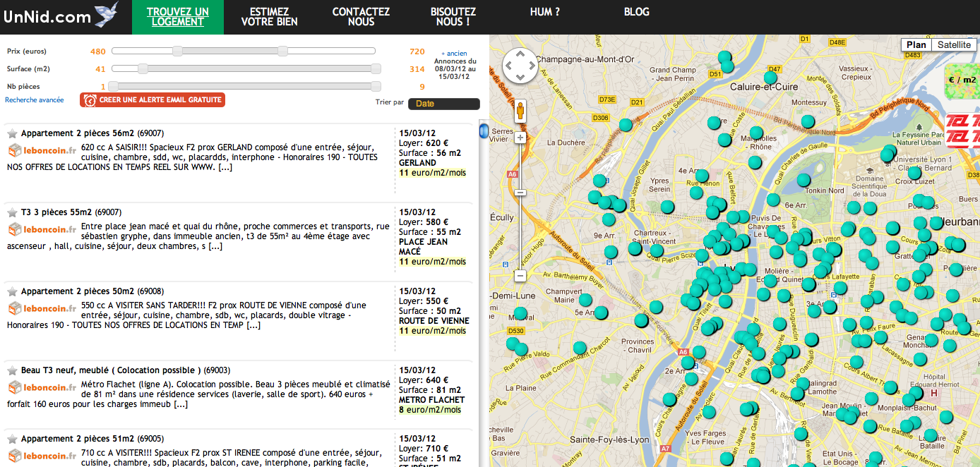The height and width of the screenshot is (467, 980).
Task: Click the leboncoin.fr logo on the Beau T3 neuf listing
Action: pos(42,387)
